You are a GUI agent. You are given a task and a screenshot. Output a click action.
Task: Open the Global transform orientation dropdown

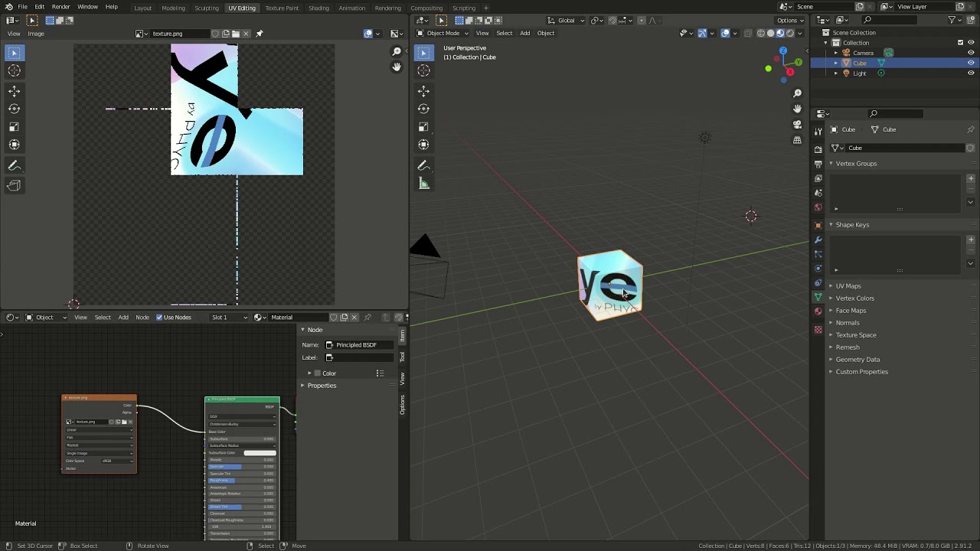[x=567, y=21]
